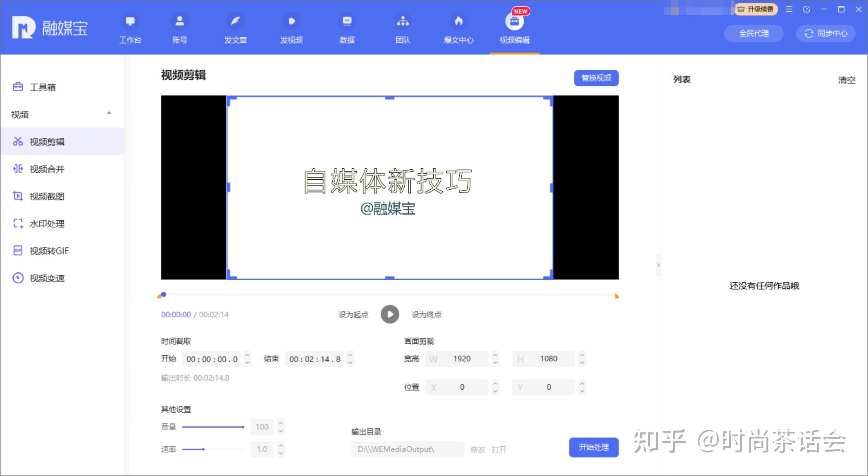Open the 账号 account icon
The width and height of the screenshot is (868, 476).
[179, 21]
